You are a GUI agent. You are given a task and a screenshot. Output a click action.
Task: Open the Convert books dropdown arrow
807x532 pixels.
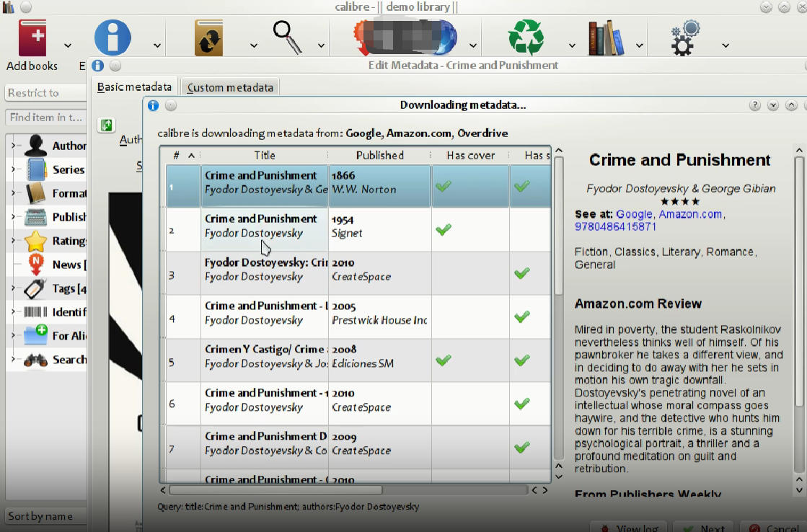point(254,45)
